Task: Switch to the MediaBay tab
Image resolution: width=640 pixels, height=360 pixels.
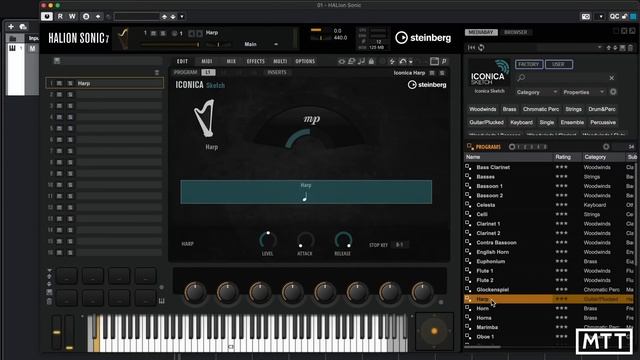Action: click(x=481, y=32)
